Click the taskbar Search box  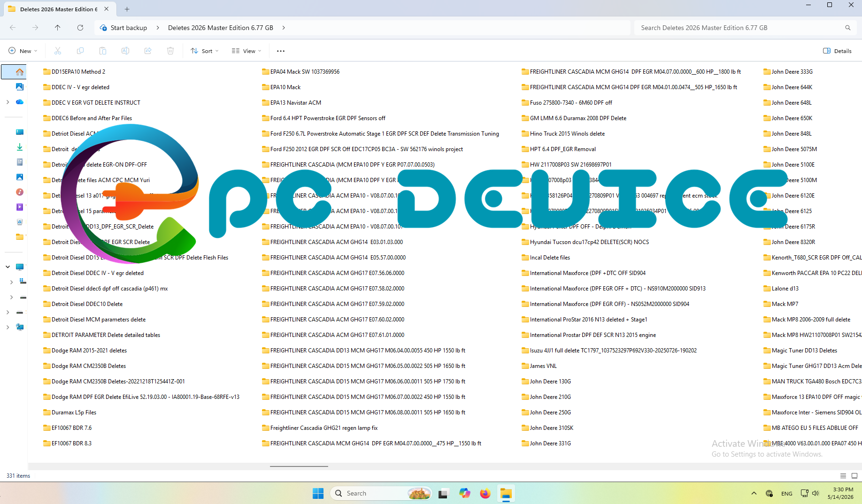pyautogui.click(x=381, y=493)
